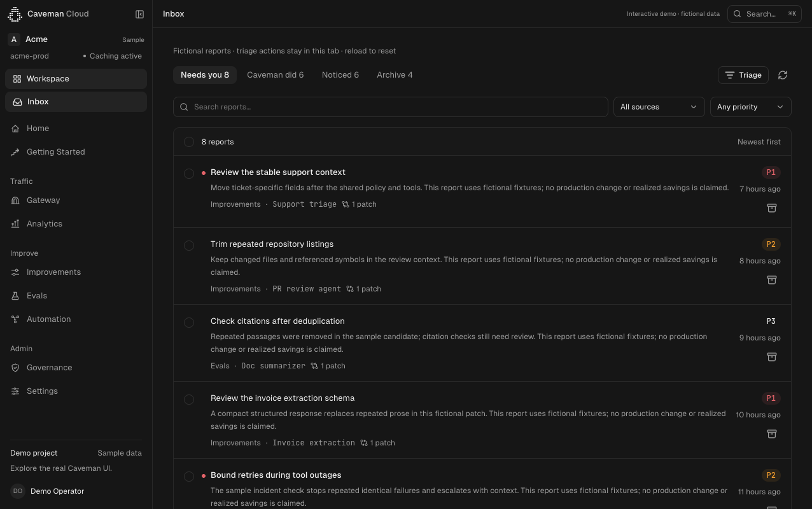Screen dimensions: 812x509
Task: Click the Analytics bar chart icon
Action: (x=15, y=224)
